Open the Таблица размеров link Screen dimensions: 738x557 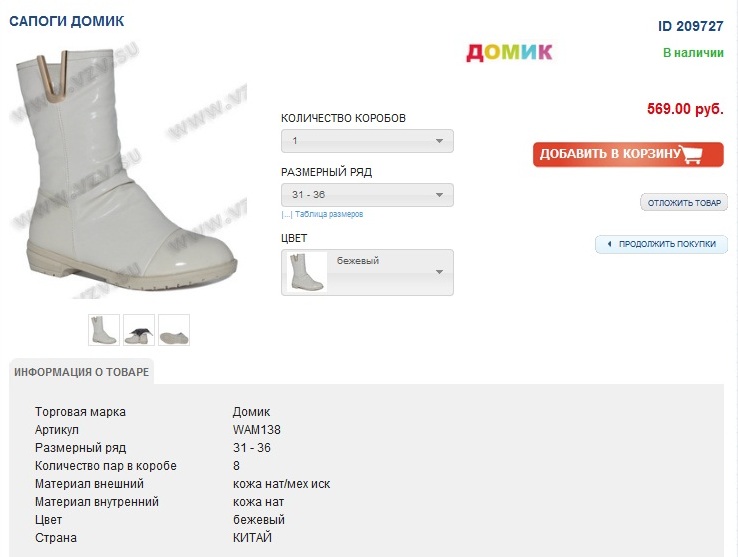(x=329, y=214)
